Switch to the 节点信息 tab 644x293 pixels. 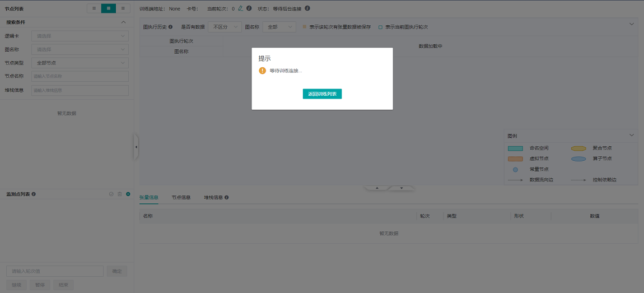point(181,198)
